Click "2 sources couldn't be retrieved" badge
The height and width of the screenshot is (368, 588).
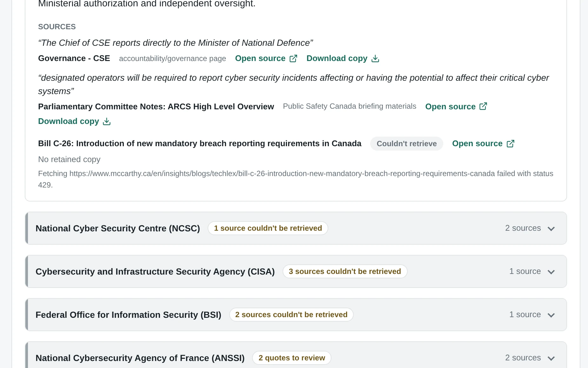[291, 315]
